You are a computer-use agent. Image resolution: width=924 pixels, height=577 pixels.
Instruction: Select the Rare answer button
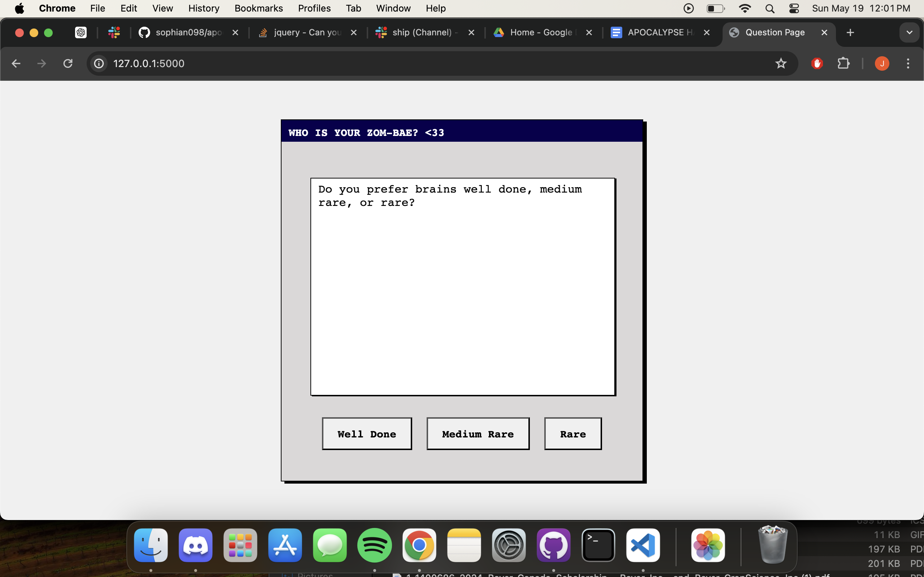coord(573,434)
